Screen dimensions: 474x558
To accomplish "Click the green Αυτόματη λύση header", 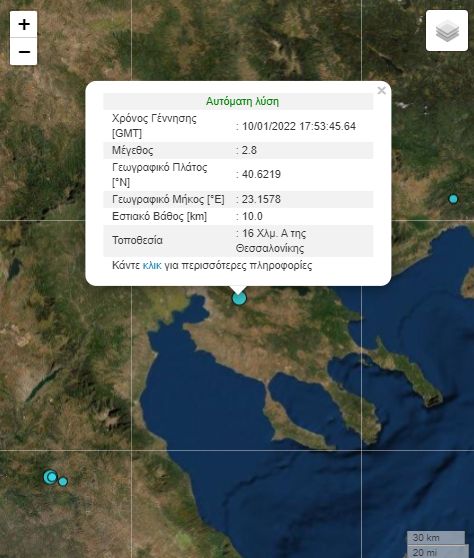I will click(242, 101).
